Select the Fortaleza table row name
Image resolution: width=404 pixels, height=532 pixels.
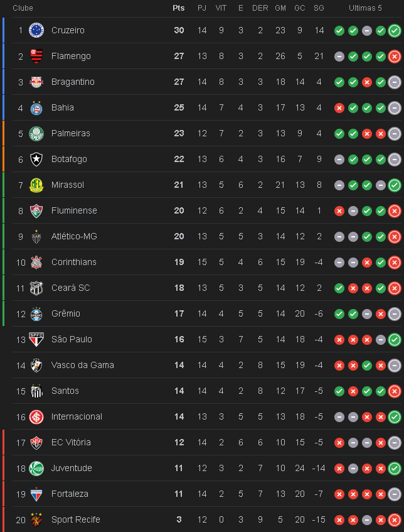click(x=70, y=494)
